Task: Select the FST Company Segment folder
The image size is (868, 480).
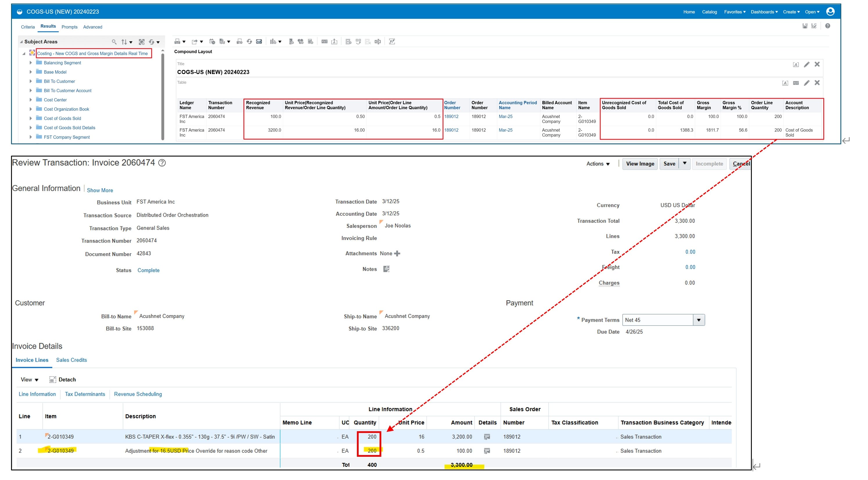Action: pos(67,137)
